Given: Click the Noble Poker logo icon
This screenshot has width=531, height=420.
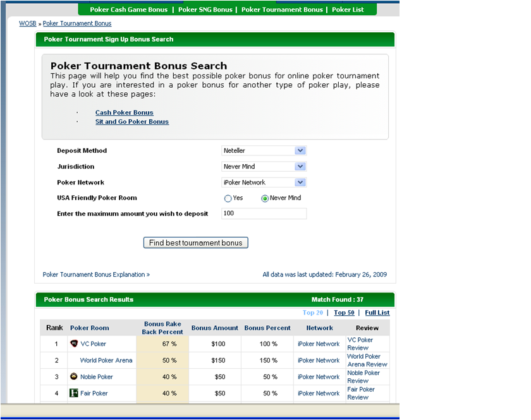Looking at the screenshot, I should click(x=73, y=376).
